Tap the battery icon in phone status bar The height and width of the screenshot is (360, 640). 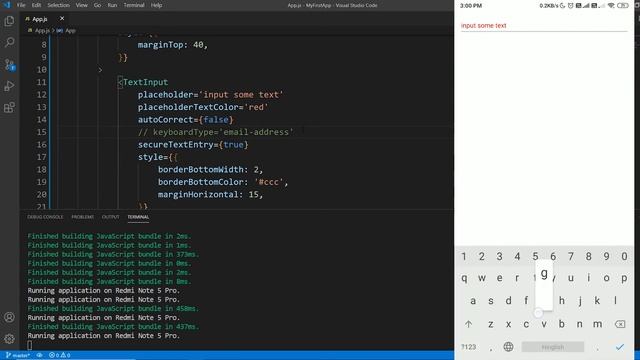coord(622,6)
